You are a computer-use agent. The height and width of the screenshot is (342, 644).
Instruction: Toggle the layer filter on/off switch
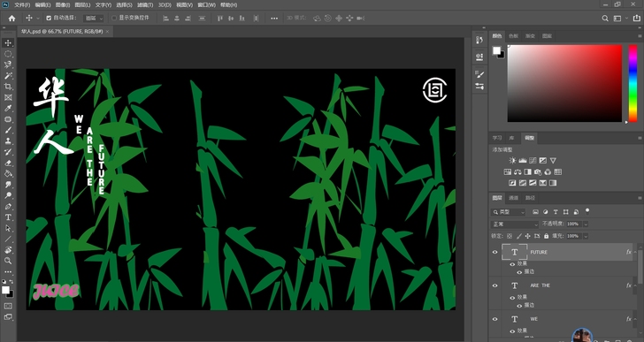coord(587,211)
